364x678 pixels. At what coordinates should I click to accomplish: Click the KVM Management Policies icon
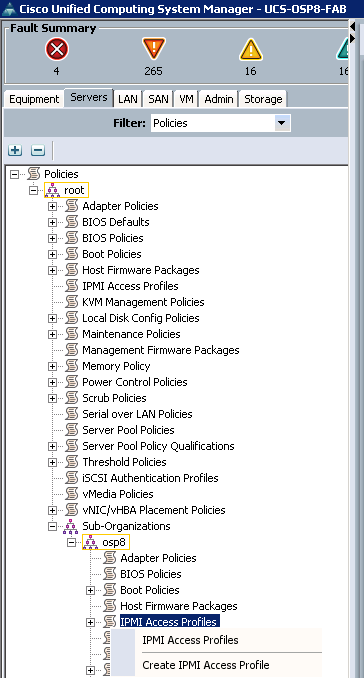71,302
